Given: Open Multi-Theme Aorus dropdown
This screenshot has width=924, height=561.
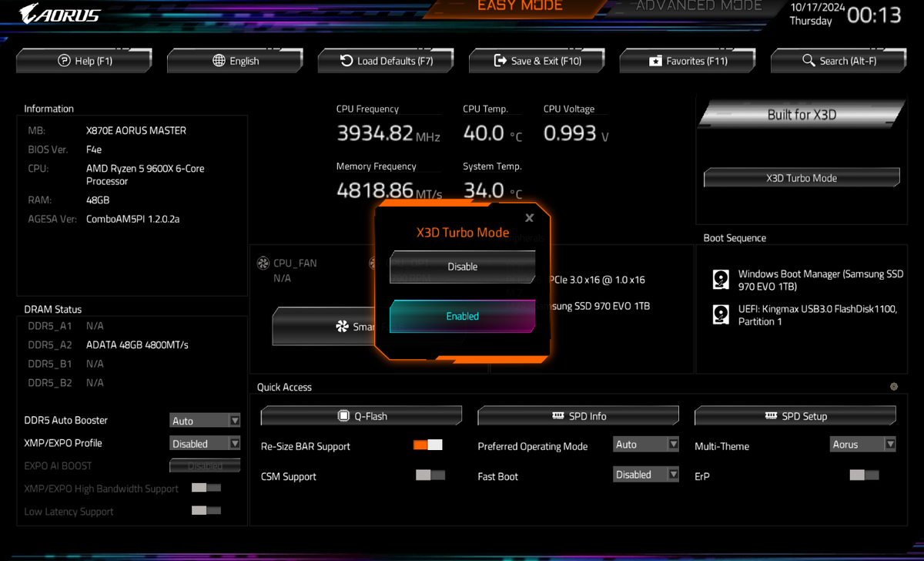Looking at the screenshot, I should (x=863, y=445).
